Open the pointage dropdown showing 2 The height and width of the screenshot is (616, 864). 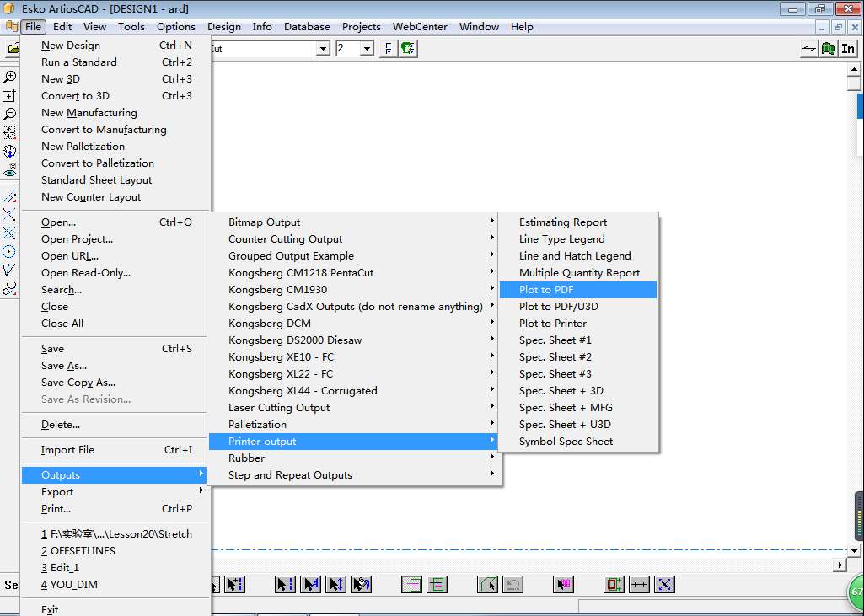(367, 49)
